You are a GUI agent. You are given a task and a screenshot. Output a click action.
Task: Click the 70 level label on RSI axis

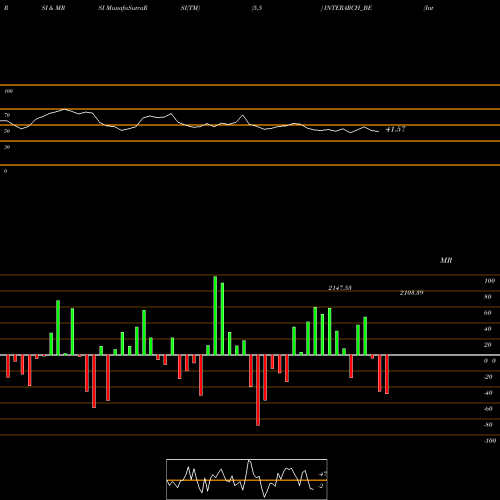tap(7, 115)
